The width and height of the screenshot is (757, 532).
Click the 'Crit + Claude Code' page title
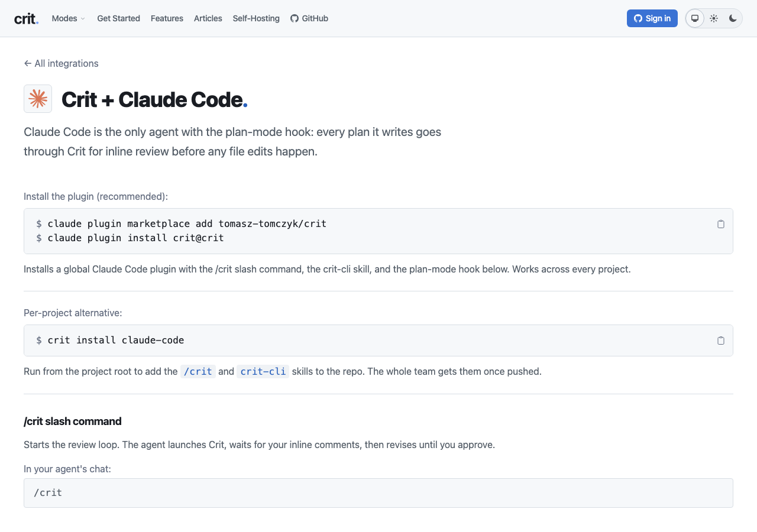tap(154, 99)
